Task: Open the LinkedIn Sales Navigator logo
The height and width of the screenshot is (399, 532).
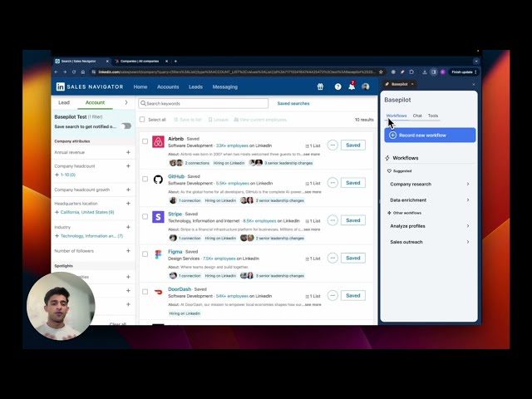Action: point(90,86)
